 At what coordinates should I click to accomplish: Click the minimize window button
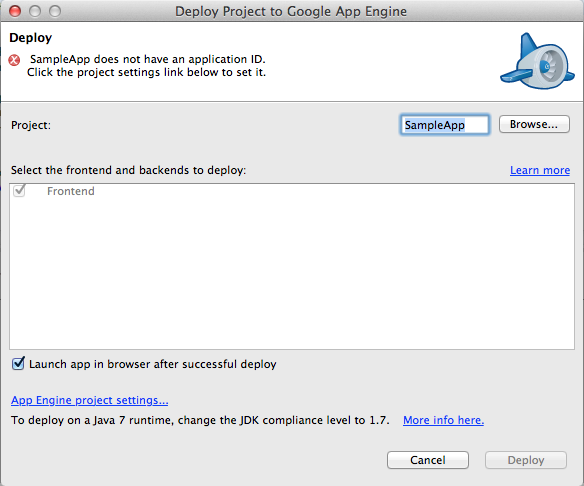click(x=35, y=11)
